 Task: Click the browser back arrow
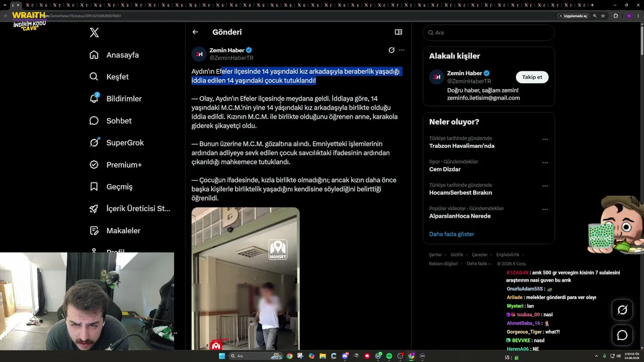pyautogui.click(x=6, y=16)
